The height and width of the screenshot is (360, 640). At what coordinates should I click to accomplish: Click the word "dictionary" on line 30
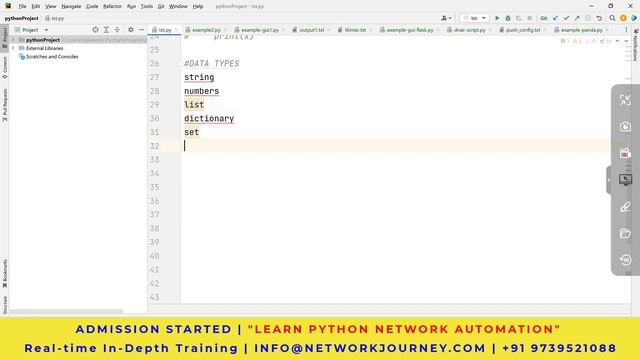point(209,118)
